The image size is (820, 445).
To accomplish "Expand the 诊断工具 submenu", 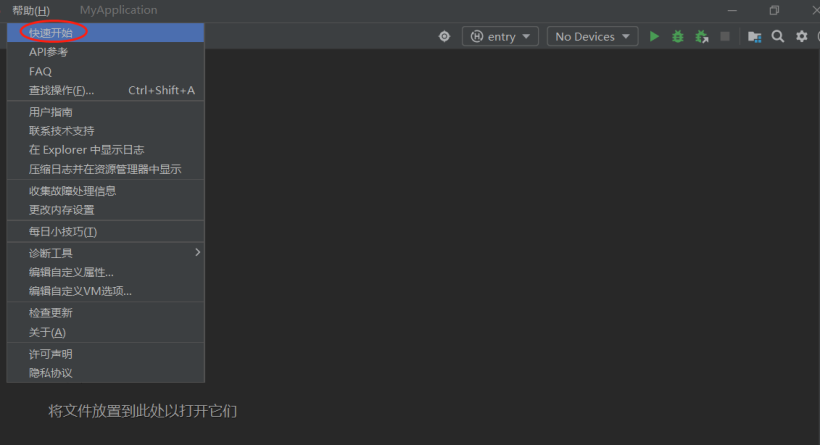I will click(x=106, y=253).
